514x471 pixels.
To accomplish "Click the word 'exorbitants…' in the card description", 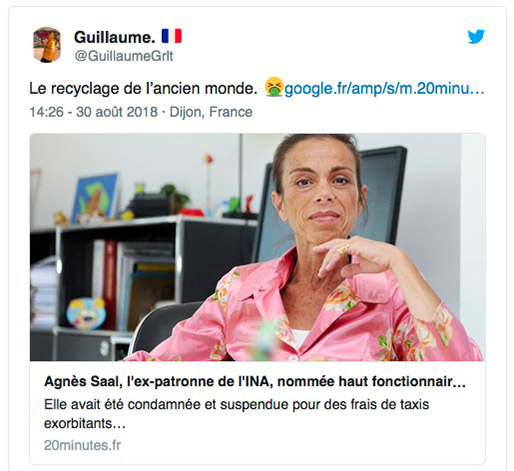I will [85, 424].
